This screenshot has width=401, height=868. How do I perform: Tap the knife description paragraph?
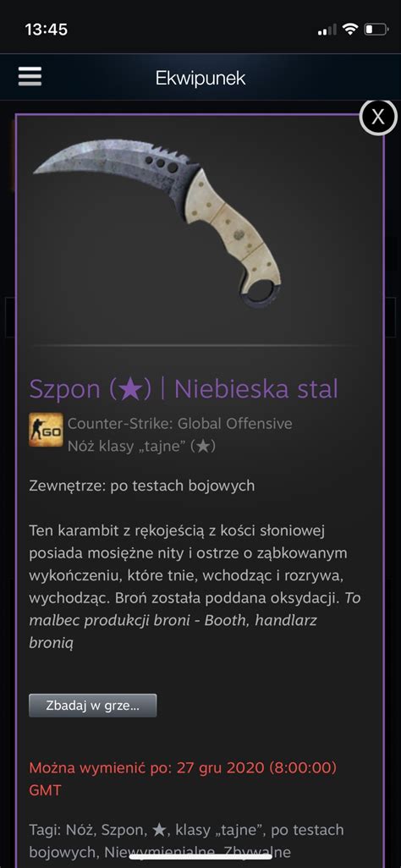(195, 587)
